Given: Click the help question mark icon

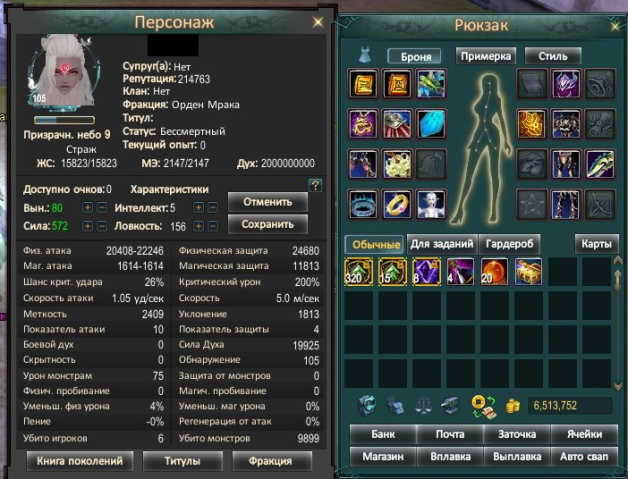Looking at the screenshot, I should [x=315, y=185].
